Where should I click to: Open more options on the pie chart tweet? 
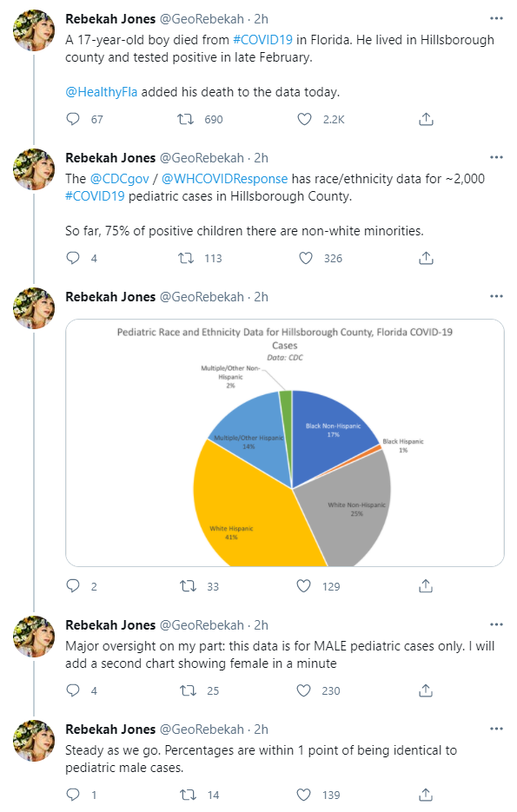pyautogui.click(x=496, y=298)
